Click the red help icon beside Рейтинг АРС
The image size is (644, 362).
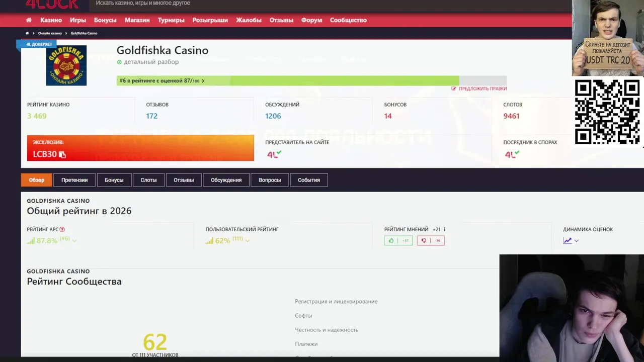(62, 229)
